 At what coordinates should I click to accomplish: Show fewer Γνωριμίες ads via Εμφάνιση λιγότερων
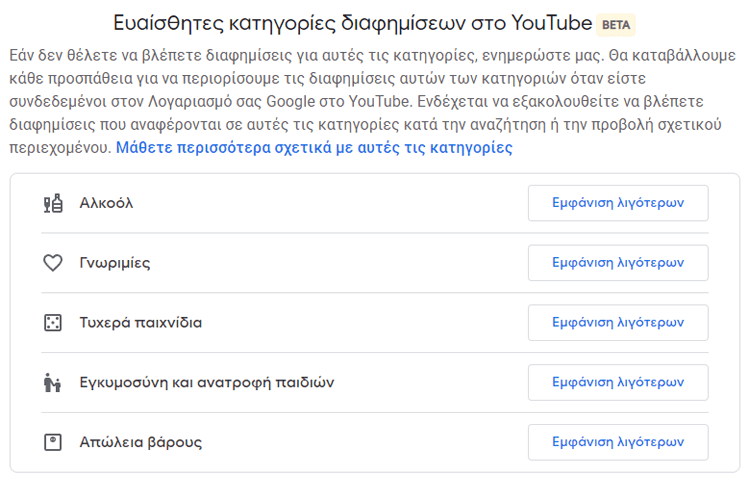[x=618, y=263]
